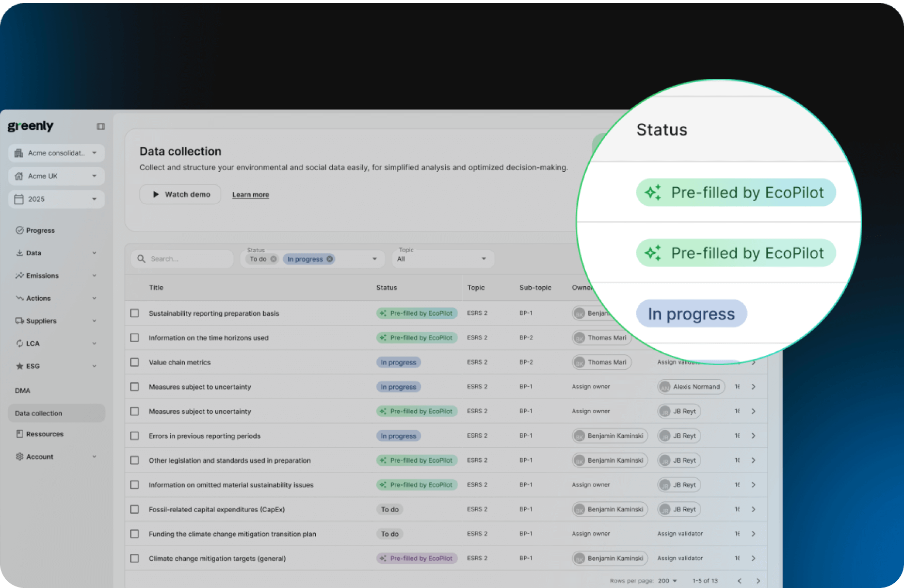Image resolution: width=904 pixels, height=588 pixels.
Task: Open the 2025 year dropdown
Action: 56,199
